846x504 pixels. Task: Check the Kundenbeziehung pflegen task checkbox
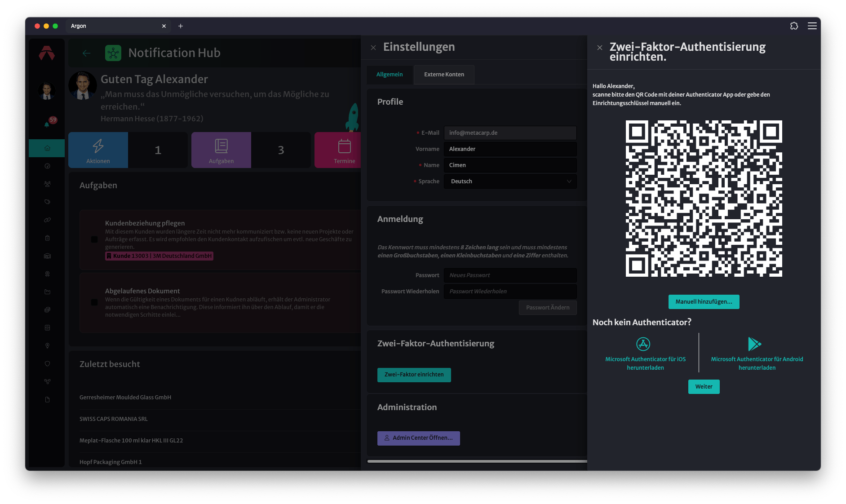click(94, 239)
